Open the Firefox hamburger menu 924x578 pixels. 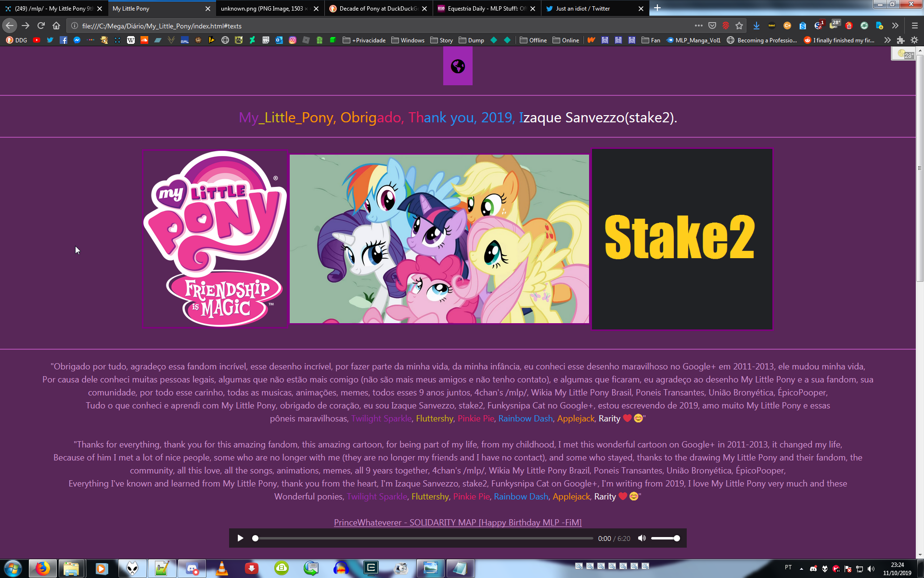tap(915, 26)
